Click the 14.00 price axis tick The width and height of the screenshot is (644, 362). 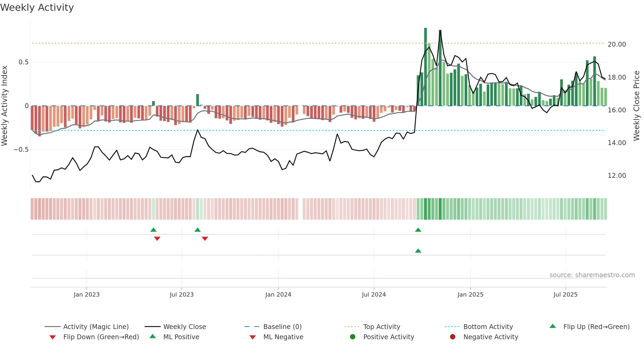pyautogui.click(x=617, y=143)
